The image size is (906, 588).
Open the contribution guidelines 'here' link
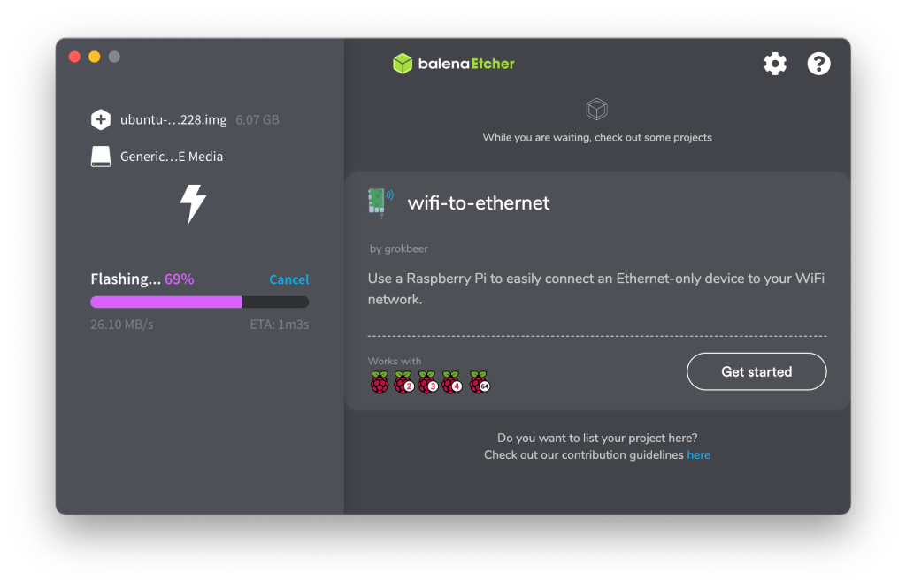pyautogui.click(x=699, y=454)
